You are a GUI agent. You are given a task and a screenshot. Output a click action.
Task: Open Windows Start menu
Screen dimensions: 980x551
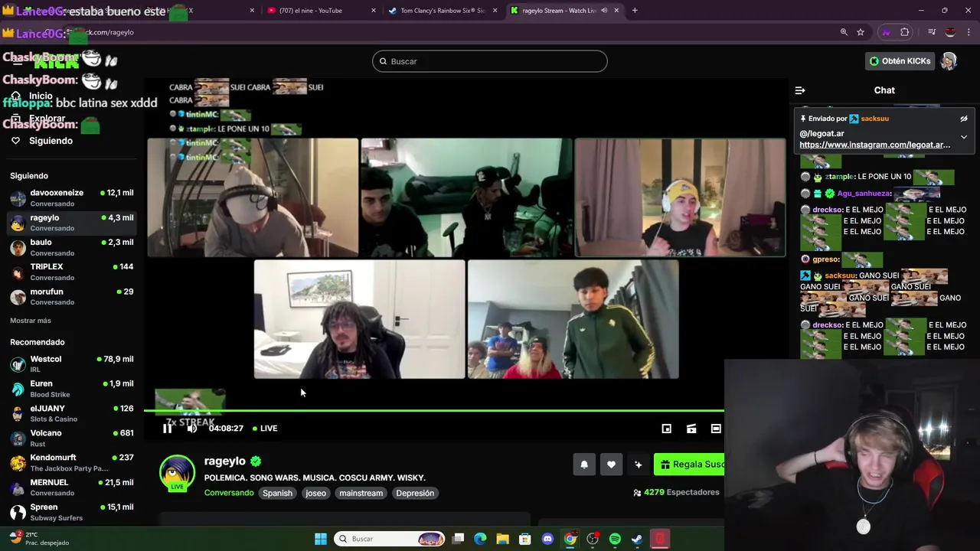coord(321,539)
